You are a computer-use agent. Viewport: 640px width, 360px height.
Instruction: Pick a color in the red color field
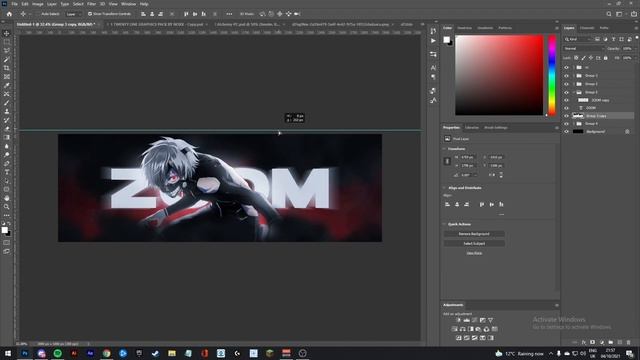coord(499,75)
